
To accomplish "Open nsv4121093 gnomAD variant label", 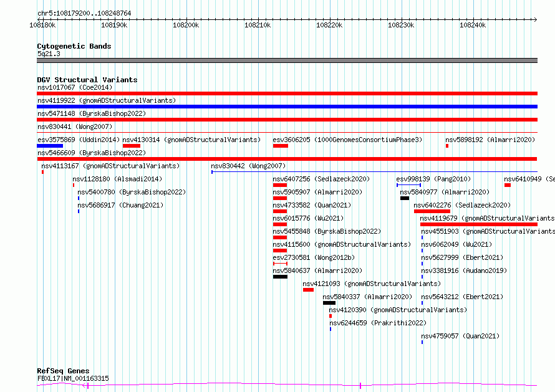I will (x=372, y=284).
